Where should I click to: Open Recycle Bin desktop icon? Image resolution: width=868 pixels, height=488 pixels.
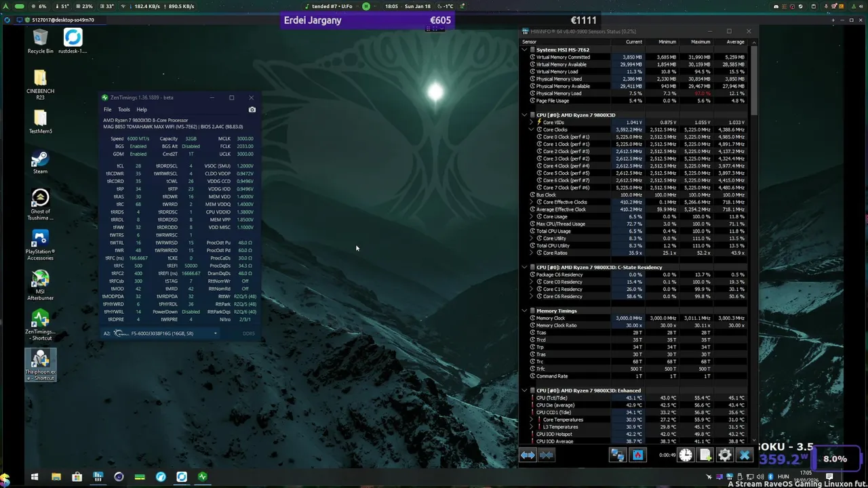click(x=40, y=41)
